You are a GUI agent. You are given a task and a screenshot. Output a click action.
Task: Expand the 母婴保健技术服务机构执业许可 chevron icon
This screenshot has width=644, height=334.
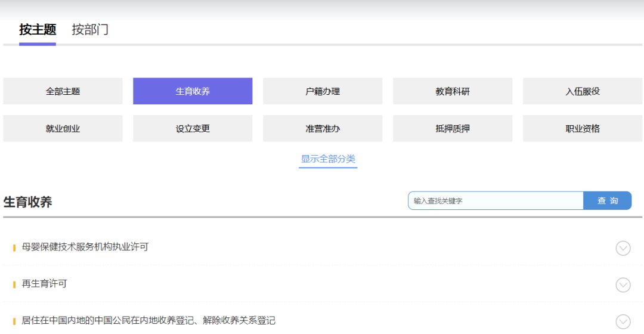point(623,248)
